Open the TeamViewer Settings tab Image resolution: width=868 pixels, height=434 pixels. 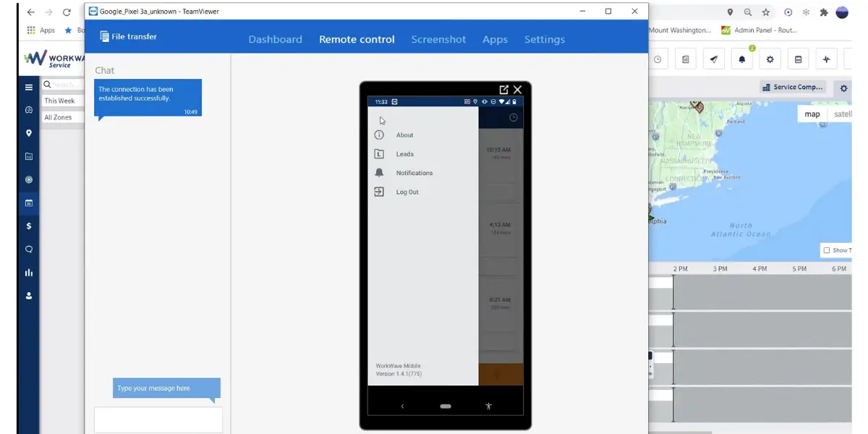coord(545,40)
